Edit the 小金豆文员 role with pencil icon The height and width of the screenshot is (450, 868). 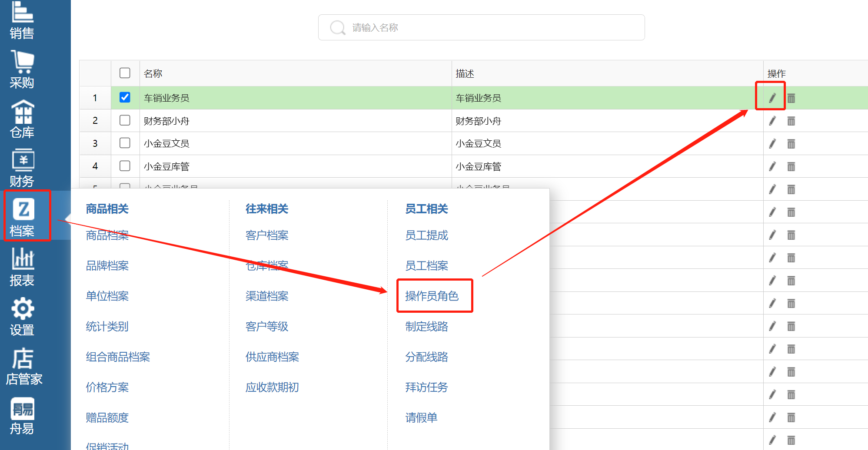coord(772,144)
